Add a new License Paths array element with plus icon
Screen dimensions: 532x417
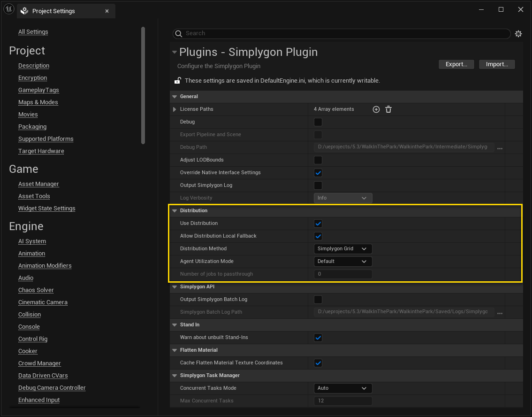click(376, 109)
